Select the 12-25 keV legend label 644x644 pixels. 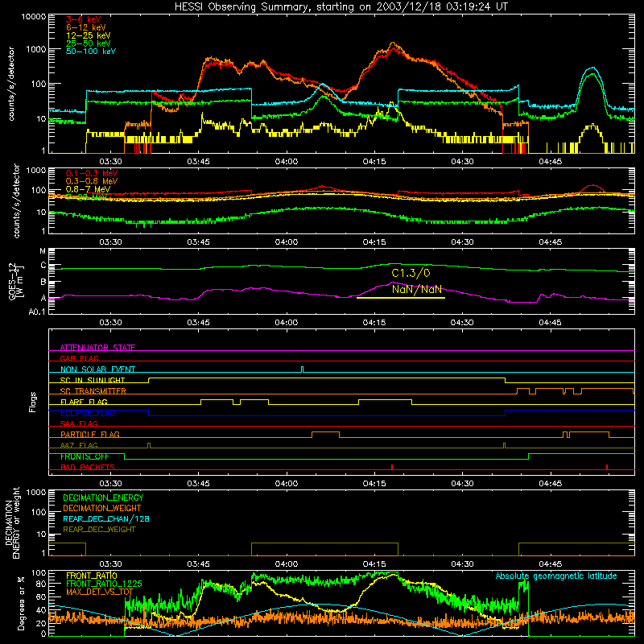tap(88, 35)
